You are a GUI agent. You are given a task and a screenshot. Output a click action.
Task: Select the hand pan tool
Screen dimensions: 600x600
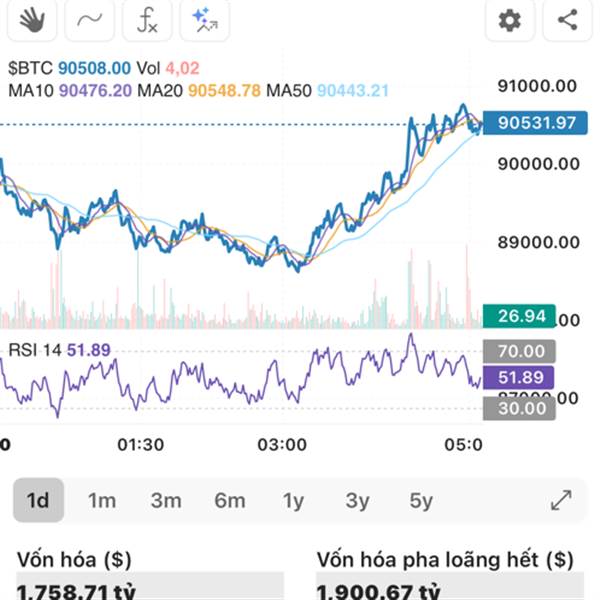click(31, 20)
